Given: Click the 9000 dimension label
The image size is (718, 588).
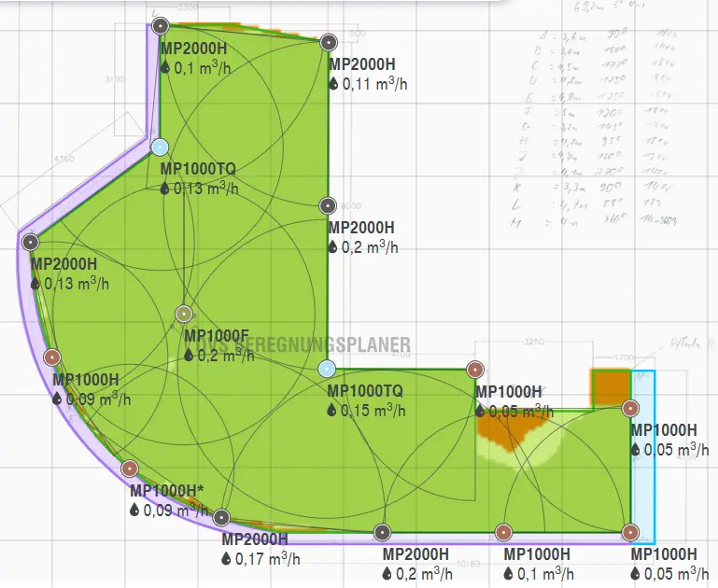Looking at the screenshot, I should coord(351,206).
